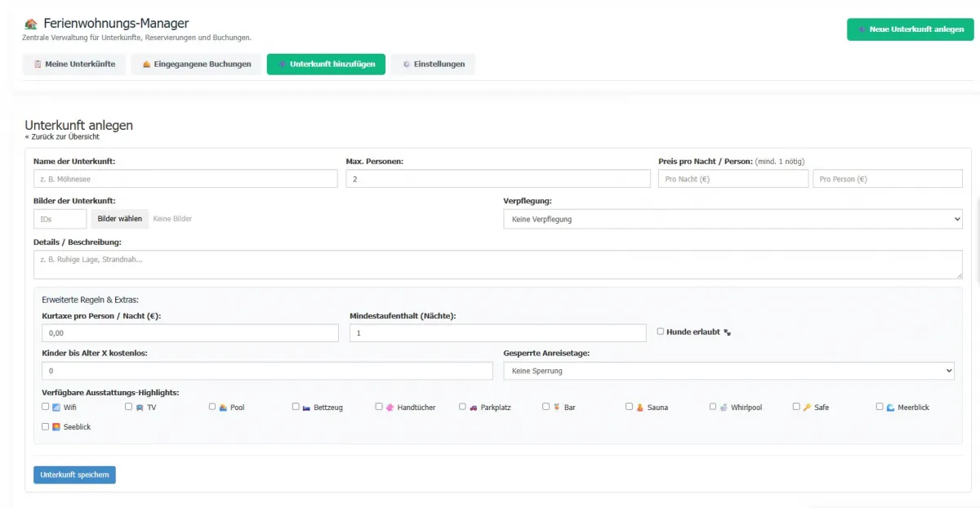Select the Pro Nacht (€) price field
Image resolution: width=980 pixels, height=508 pixels.
tap(733, 179)
